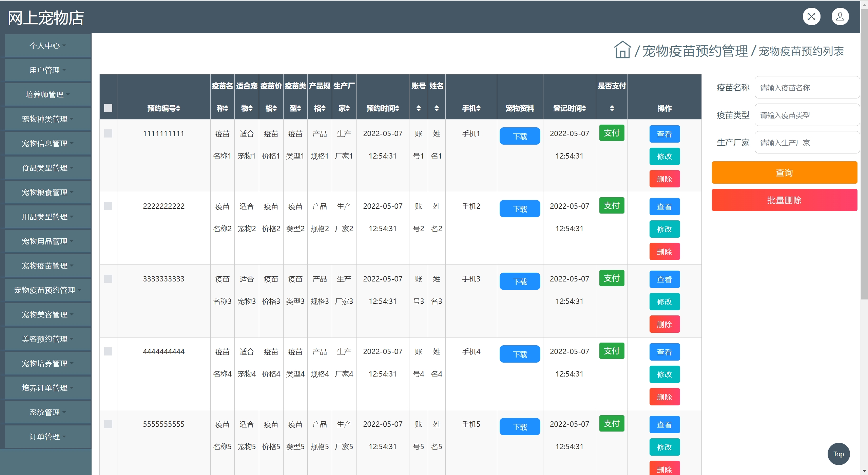
Task: Sort by 手机 column sort icon
Action: pyautogui.click(x=478, y=108)
